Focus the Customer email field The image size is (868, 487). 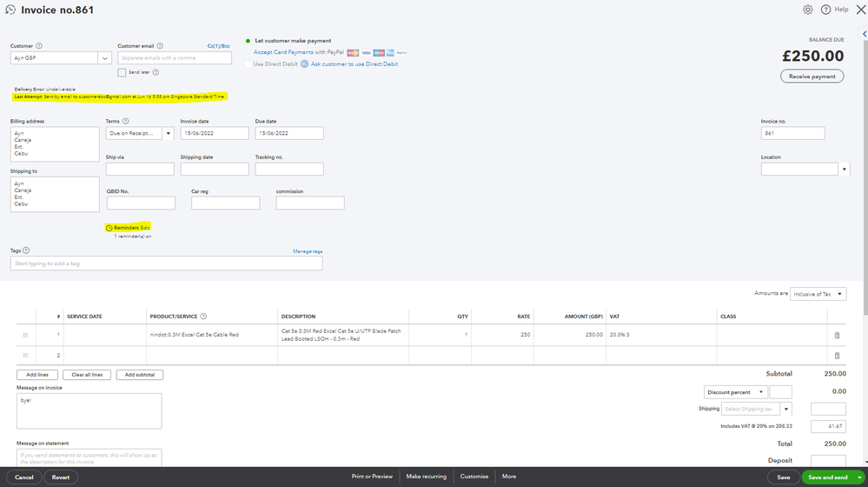coord(175,58)
